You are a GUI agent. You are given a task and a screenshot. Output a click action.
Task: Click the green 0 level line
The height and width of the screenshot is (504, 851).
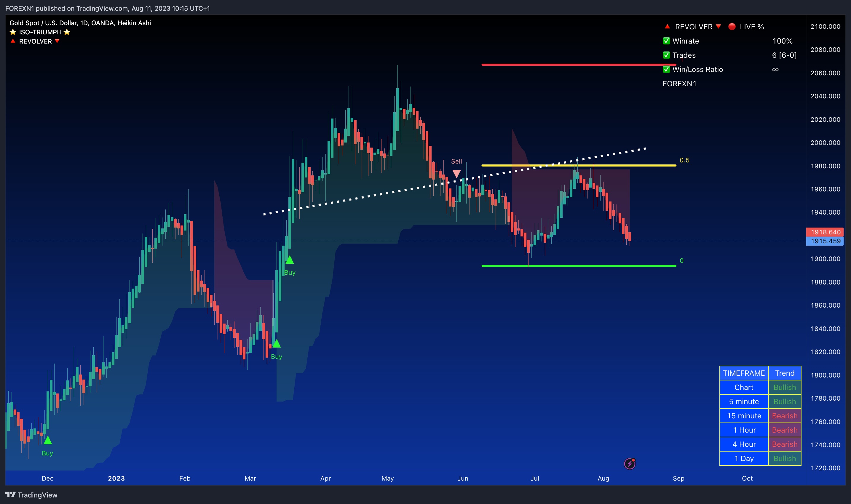click(579, 266)
